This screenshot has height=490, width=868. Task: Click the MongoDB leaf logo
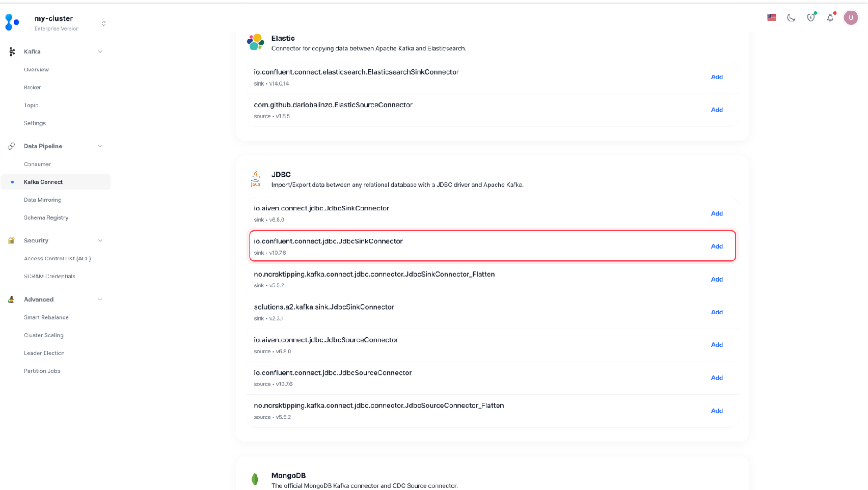(255, 479)
